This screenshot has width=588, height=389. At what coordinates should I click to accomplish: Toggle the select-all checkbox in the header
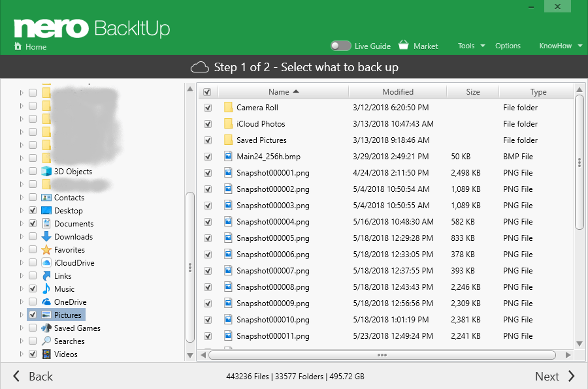(207, 92)
